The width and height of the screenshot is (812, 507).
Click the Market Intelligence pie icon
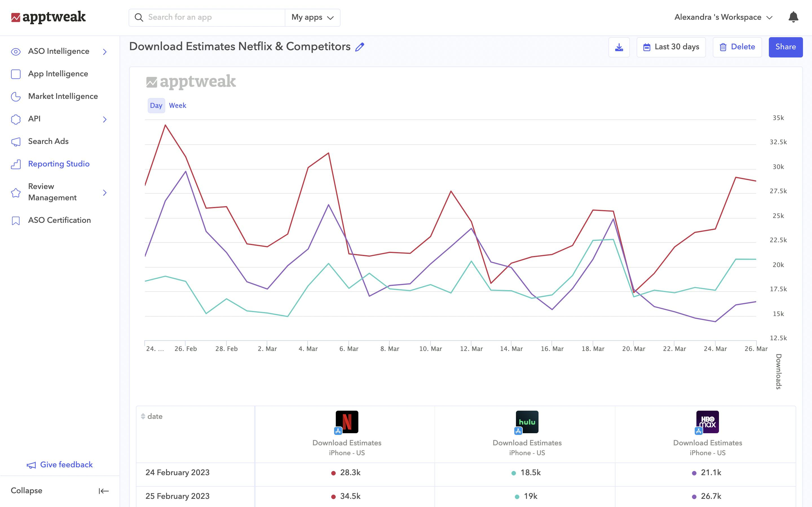(16, 97)
